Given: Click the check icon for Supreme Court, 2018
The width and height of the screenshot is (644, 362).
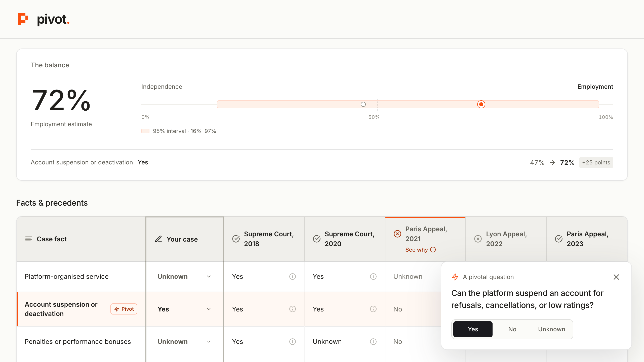Looking at the screenshot, I should [236, 239].
